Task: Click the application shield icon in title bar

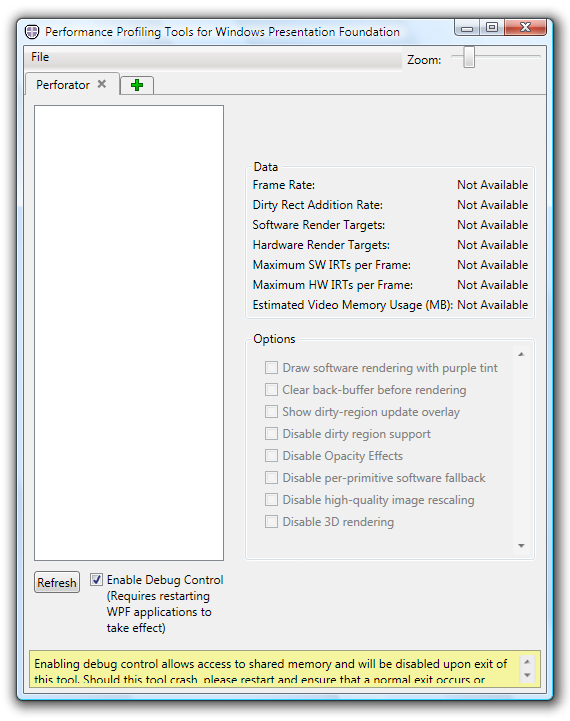Action: pyautogui.click(x=32, y=32)
